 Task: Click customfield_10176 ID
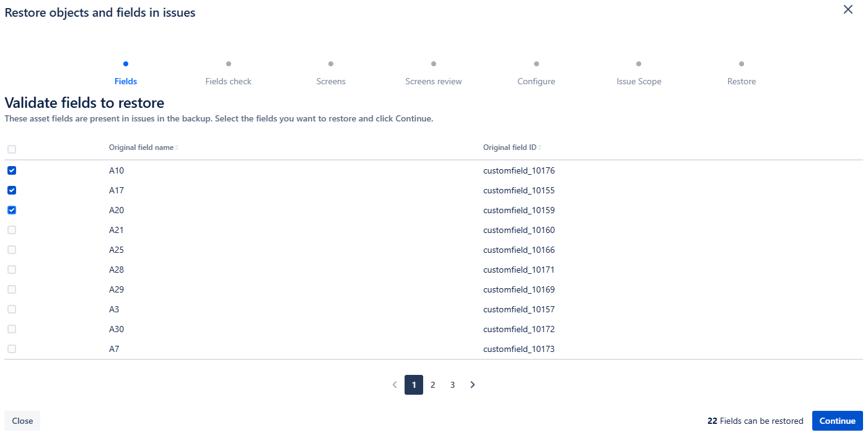519,170
